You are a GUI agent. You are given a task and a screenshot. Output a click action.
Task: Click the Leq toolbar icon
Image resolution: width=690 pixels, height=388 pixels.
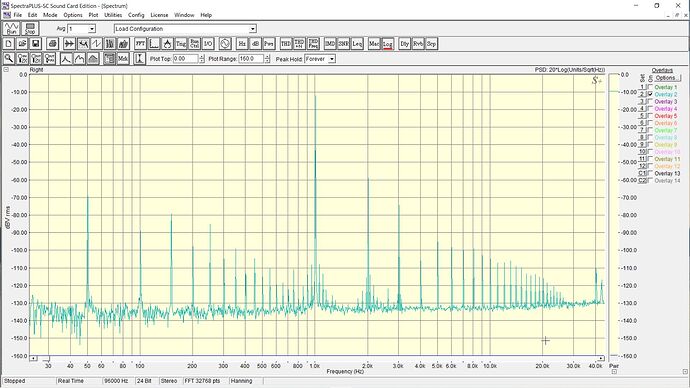[357, 44]
